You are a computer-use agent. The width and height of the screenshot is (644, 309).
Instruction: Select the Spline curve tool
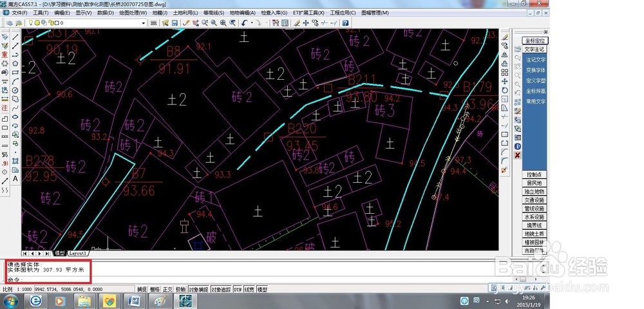[15, 108]
